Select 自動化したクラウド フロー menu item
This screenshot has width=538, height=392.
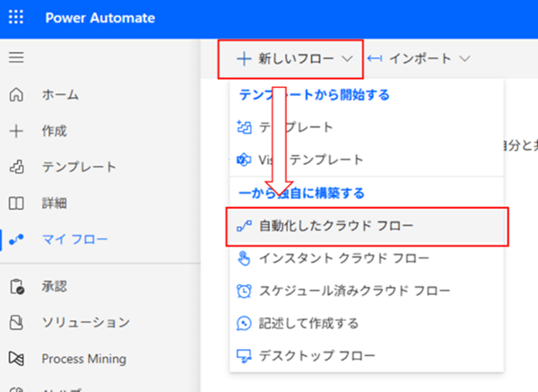pyautogui.click(x=336, y=226)
